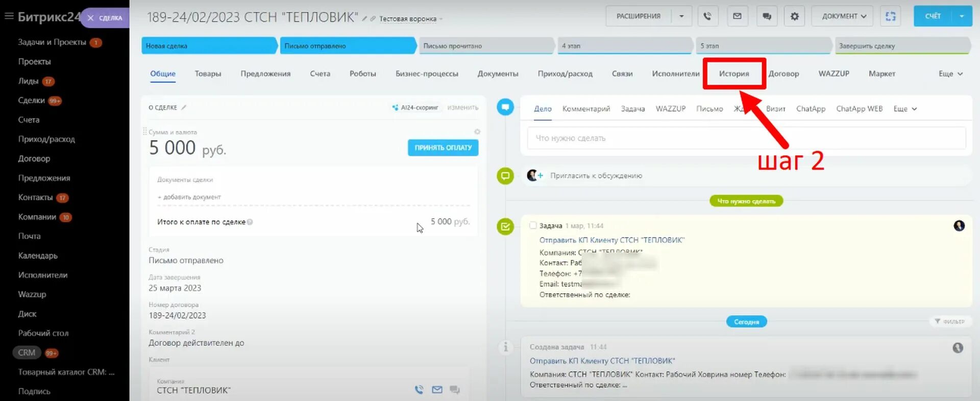Open help icon next to Итого к оплате
980x401 pixels.
coord(250,222)
